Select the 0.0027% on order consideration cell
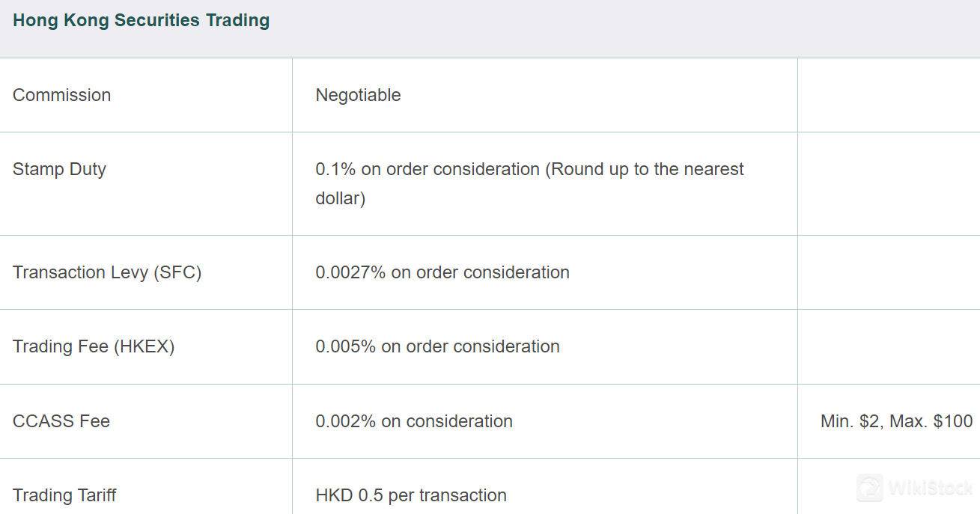The image size is (980, 514). tap(442, 272)
